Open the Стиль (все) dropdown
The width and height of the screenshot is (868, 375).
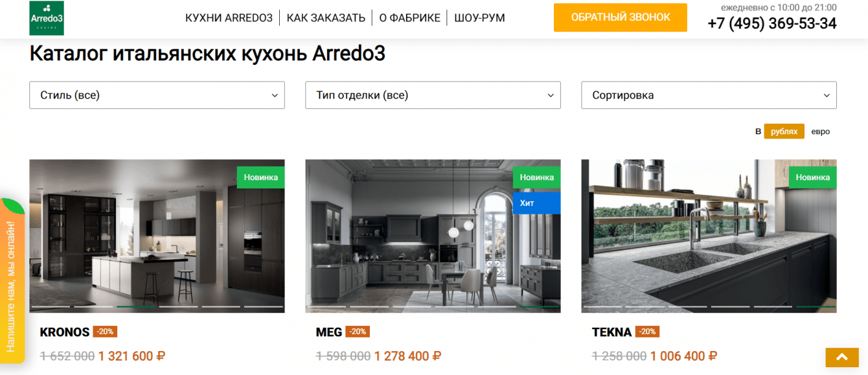pyautogui.click(x=157, y=95)
